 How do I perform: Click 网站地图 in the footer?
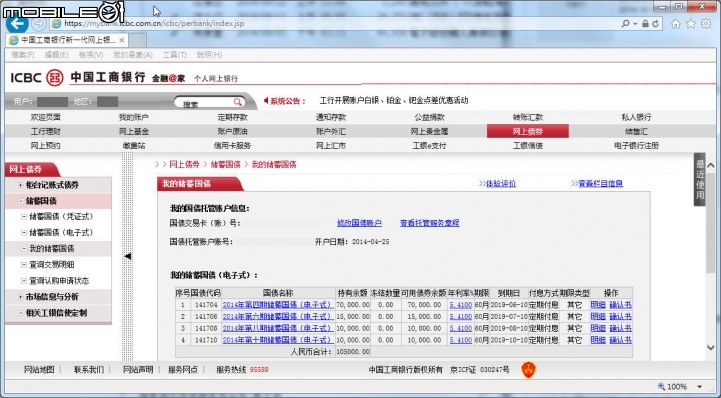coord(39,370)
